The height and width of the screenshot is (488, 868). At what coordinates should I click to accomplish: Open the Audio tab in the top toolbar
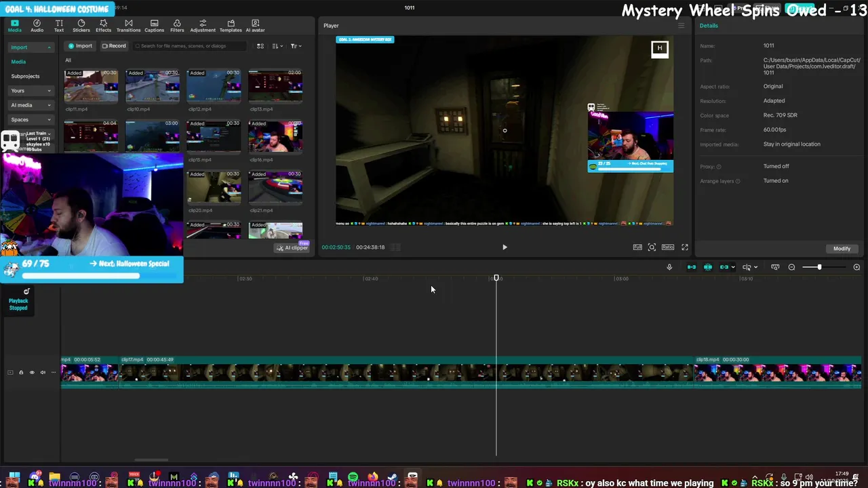coord(37,26)
